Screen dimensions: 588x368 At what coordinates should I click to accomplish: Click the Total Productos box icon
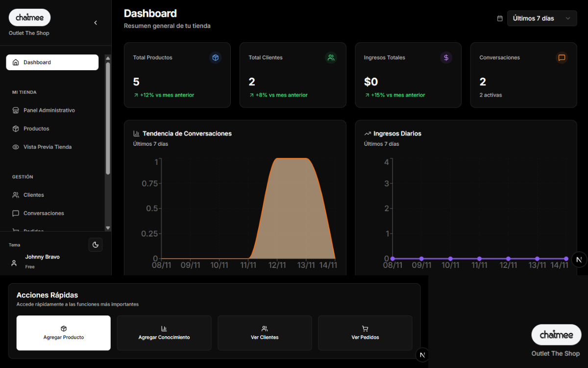215,57
